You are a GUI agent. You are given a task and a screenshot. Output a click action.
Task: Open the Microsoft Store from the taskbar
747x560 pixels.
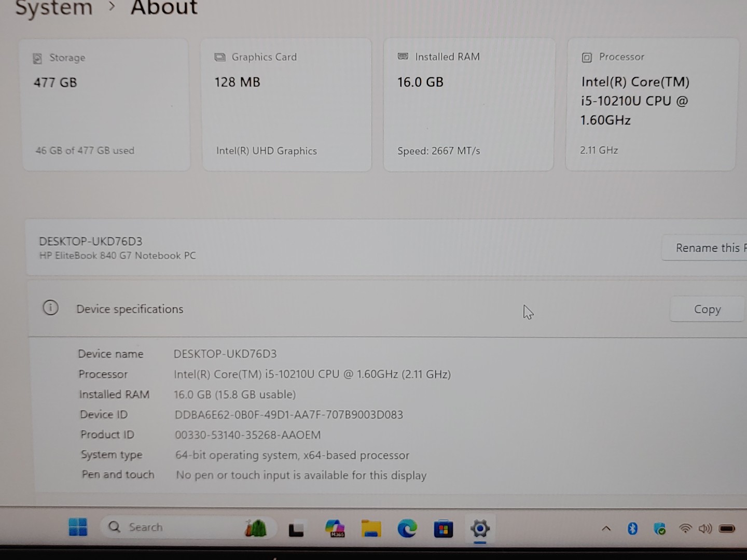(444, 528)
